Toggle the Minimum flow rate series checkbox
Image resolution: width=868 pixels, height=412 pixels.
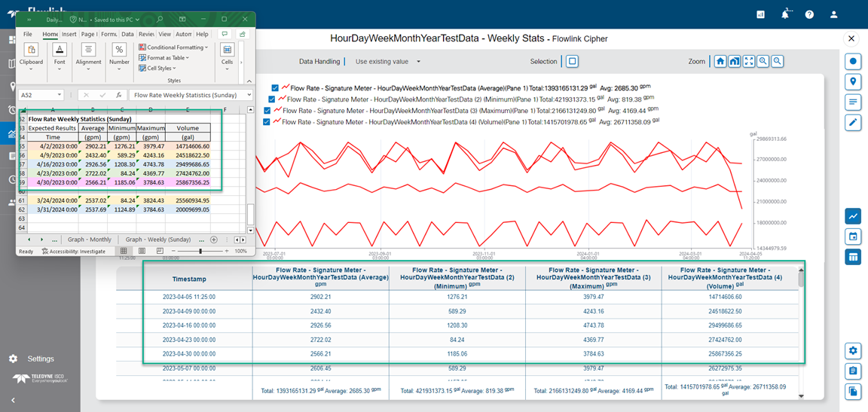272,99
